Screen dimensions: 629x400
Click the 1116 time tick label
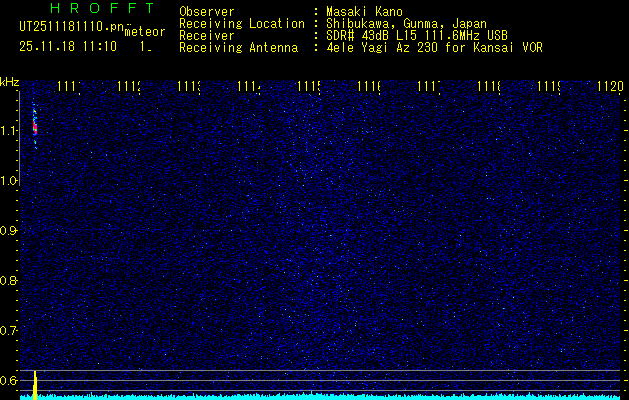pyautogui.click(x=369, y=86)
